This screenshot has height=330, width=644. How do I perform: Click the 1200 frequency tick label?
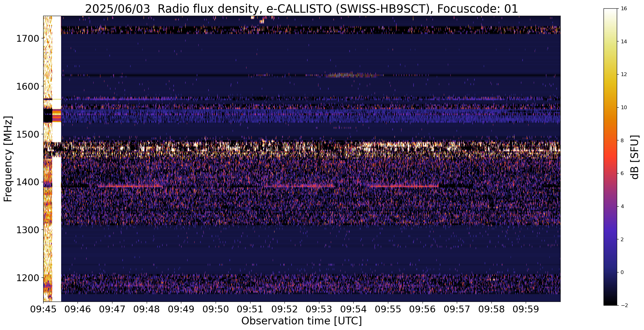(x=27, y=278)
